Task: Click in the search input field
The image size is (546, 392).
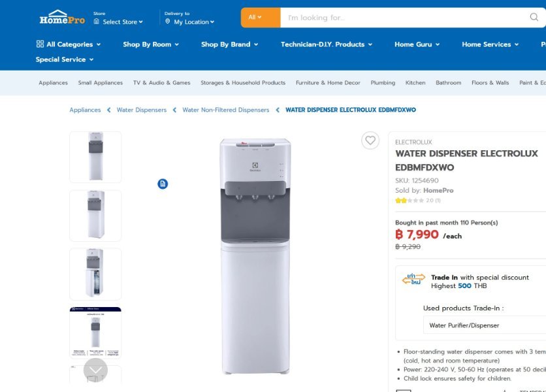Action: (404, 18)
